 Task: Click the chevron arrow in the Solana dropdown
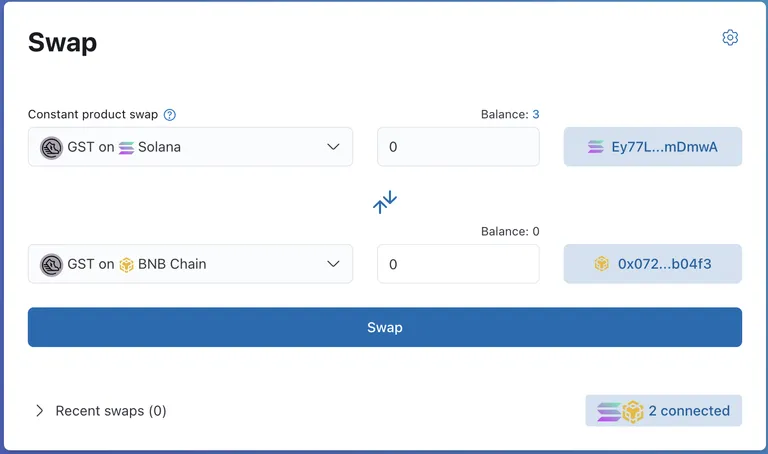coord(333,147)
